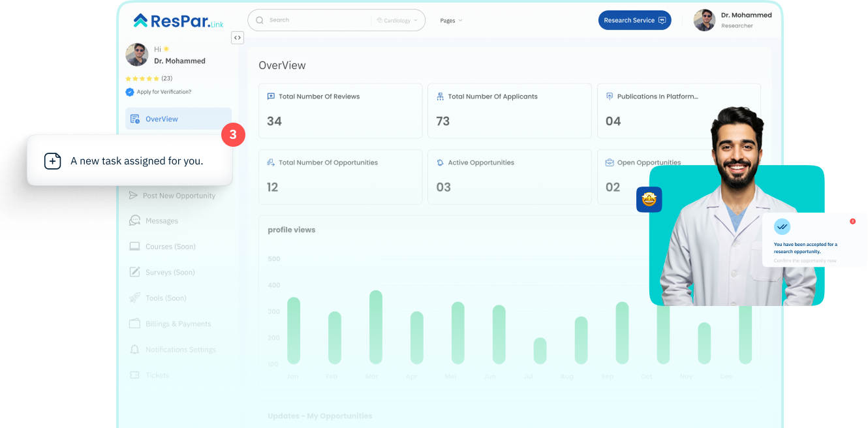Click the red badge showing 3
Image resolution: width=868 pixels, height=428 pixels.
(x=233, y=134)
